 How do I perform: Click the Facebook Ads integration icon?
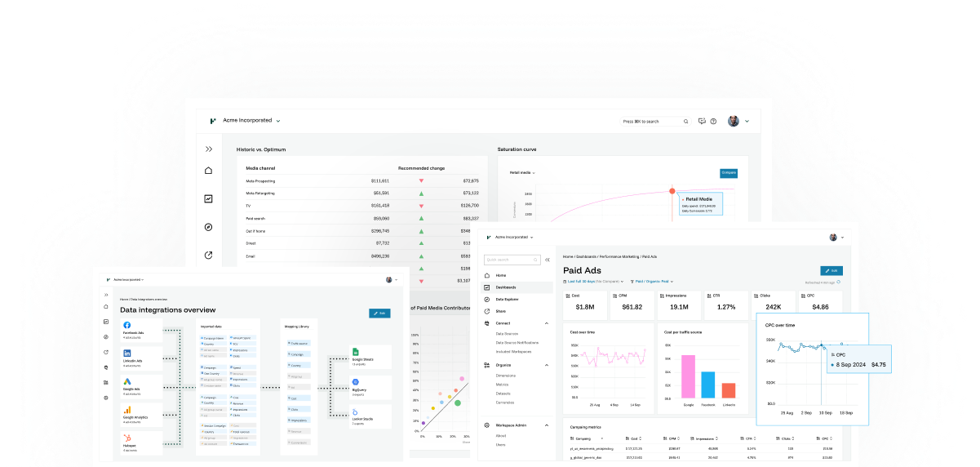[128, 326]
